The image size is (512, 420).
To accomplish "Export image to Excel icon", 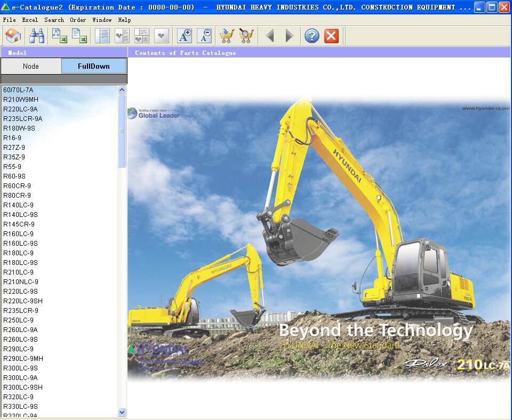I will click(x=59, y=36).
